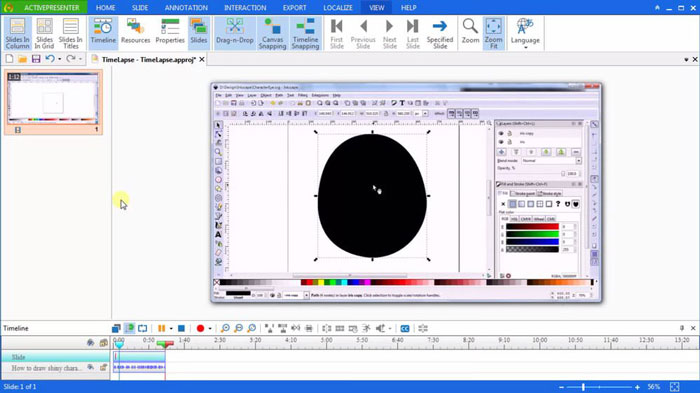Click the zoom slider in status bar
This screenshot has width=700, height=393.
tap(599, 387)
